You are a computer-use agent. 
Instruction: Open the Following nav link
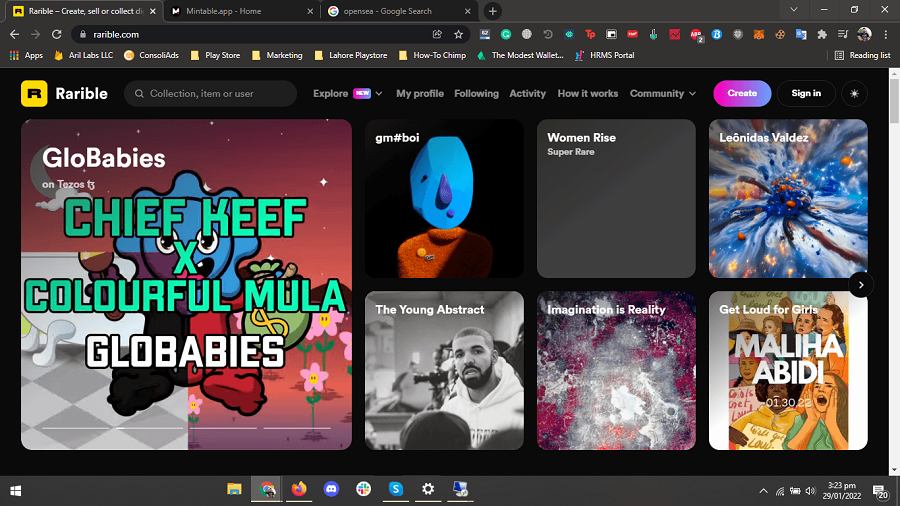[x=476, y=94]
